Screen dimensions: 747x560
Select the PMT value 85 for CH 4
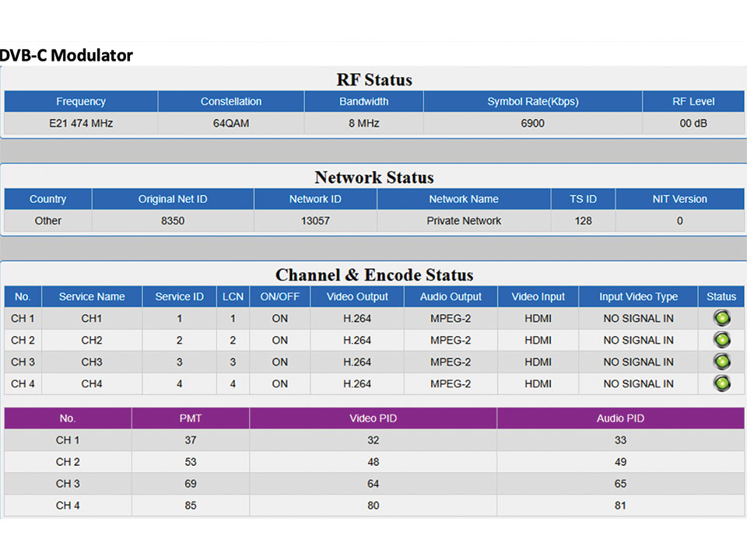(x=190, y=506)
